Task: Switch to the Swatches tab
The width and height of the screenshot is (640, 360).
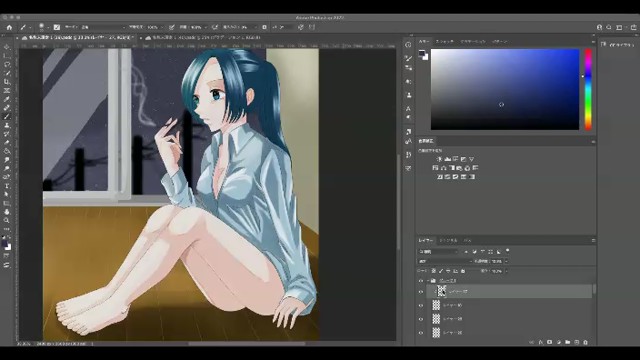Action: 444,42
